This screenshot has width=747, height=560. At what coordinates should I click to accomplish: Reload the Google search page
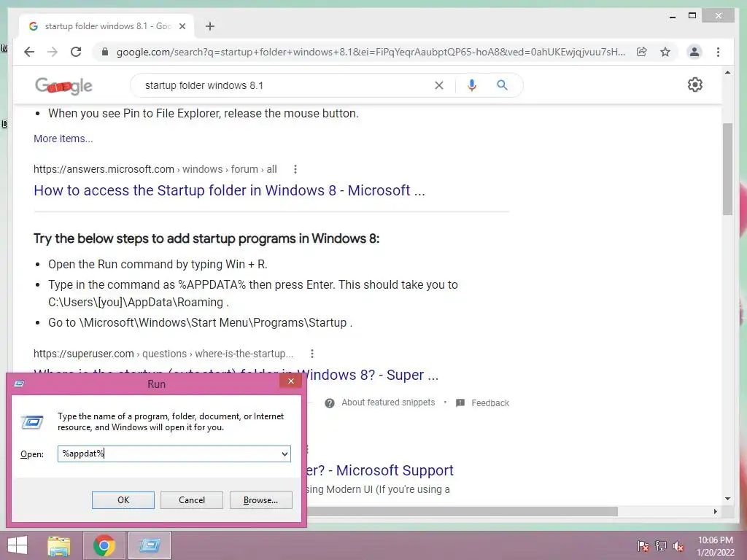click(x=76, y=52)
